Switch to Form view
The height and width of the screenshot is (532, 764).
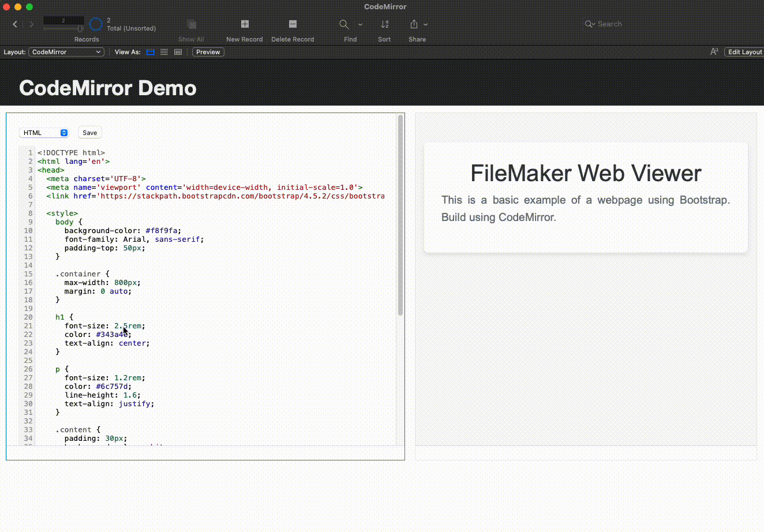[x=151, y=52]
